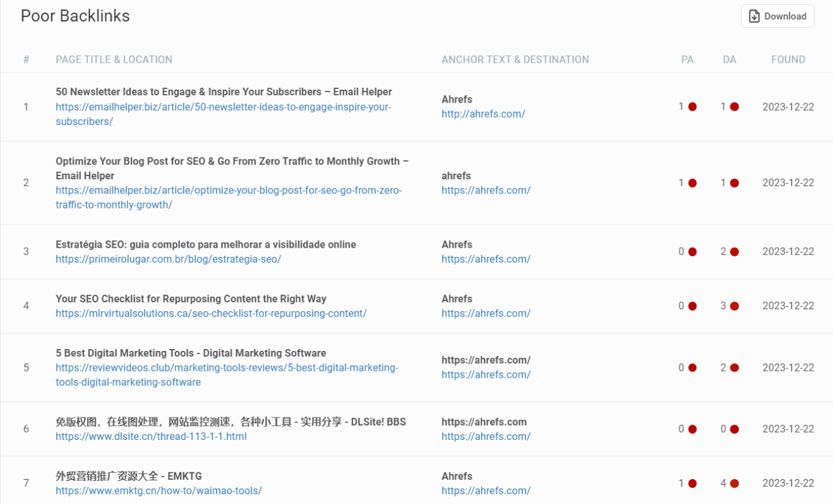Open the ahrefs.com destination link in row 3
This screenshot has height=504, width=833.
[x=486, y=259]
